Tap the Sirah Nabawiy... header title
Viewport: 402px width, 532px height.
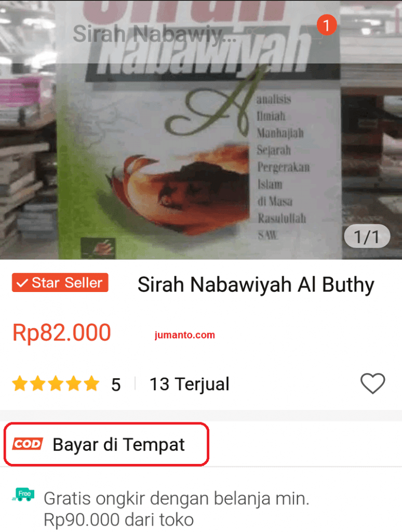point(154,34)
